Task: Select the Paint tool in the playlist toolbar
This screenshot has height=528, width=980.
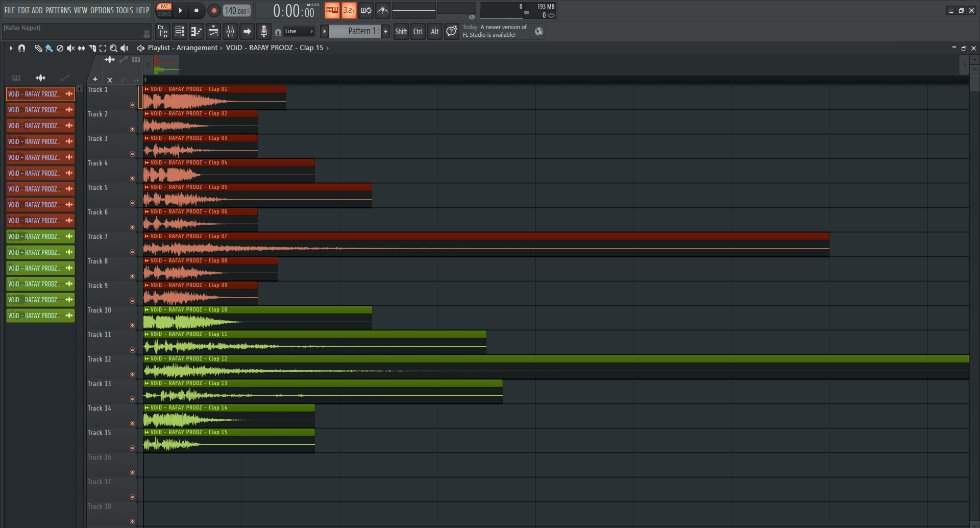Action: (x=48, y=47)
